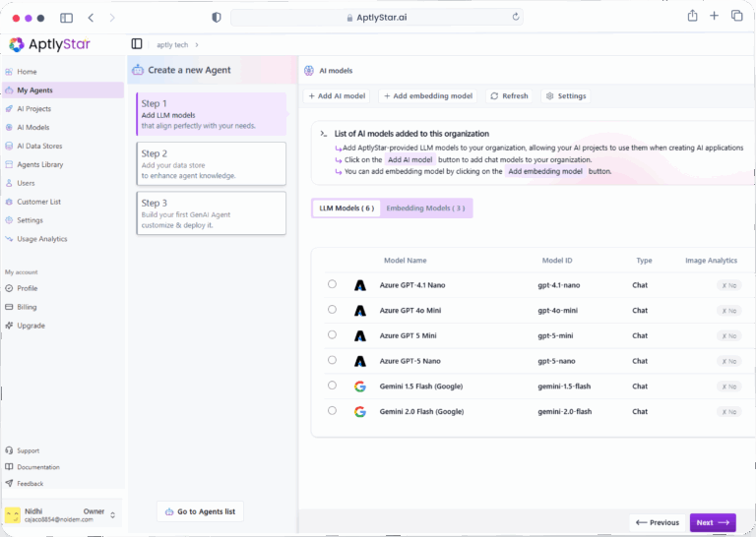This screenshot has width=756, height=537.
Task: Toggle the app sidebar panel icon beside aptly tech
Action: pyautogui.click(x=137, y=44)
